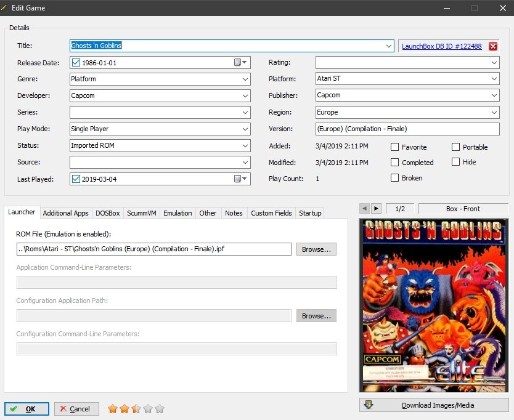
Task: Open the Release Date calendar picker
Action: click(x=240, y=62)
